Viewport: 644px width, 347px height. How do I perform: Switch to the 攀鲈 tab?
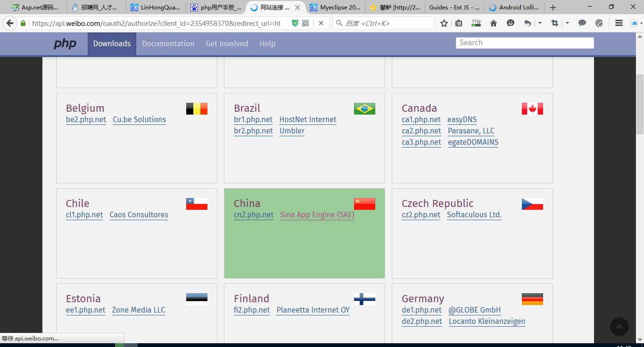395,8
